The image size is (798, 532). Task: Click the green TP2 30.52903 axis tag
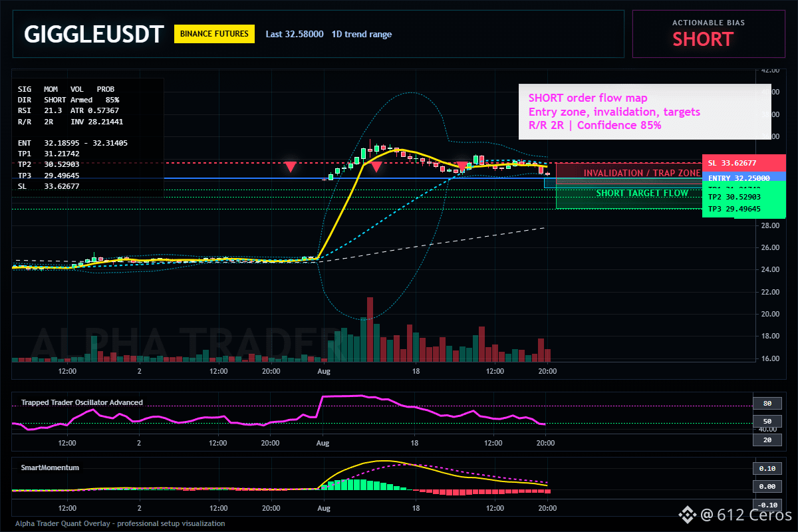point(743,197)
